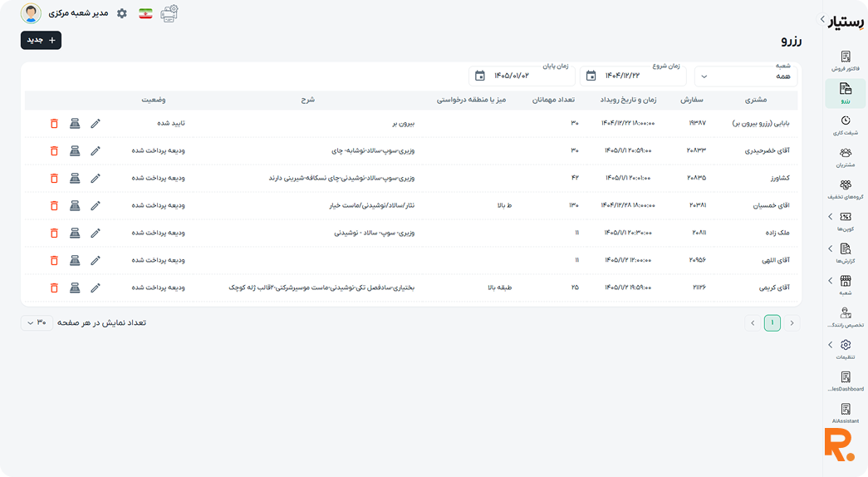Delete the بابایی reservation row
This screenshot has width=868, height=477.
pos(54,124)
